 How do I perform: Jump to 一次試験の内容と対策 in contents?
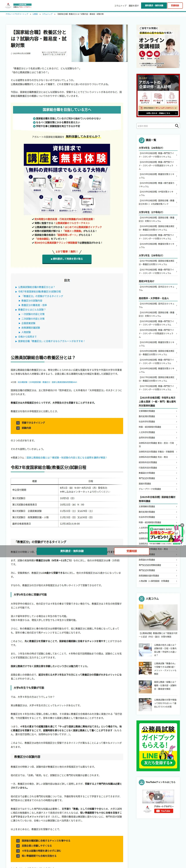pyautogui.click(x=33, y=314)
